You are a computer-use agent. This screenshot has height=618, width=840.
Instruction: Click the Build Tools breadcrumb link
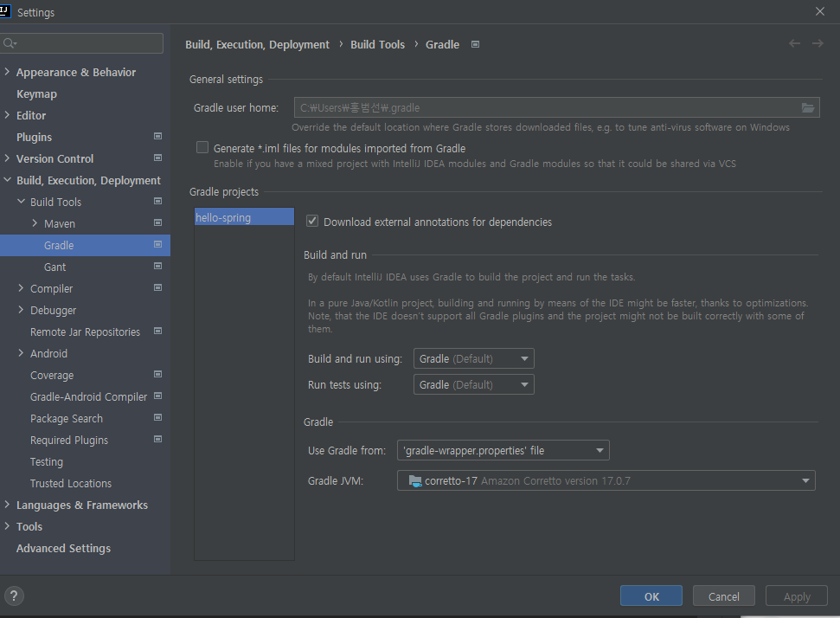pyautogui.click(x=378, y=44)
